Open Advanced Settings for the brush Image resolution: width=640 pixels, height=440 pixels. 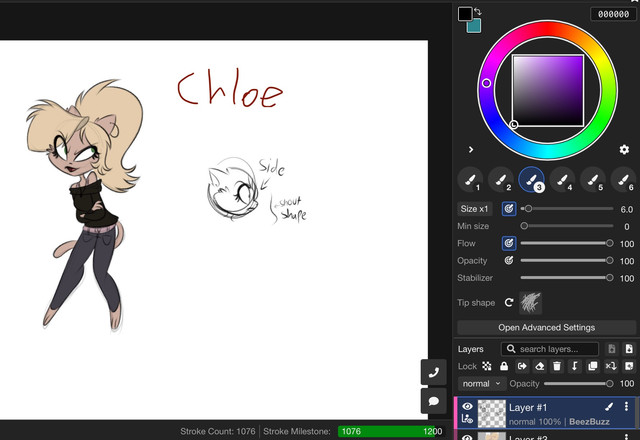[x=546, y=327]
